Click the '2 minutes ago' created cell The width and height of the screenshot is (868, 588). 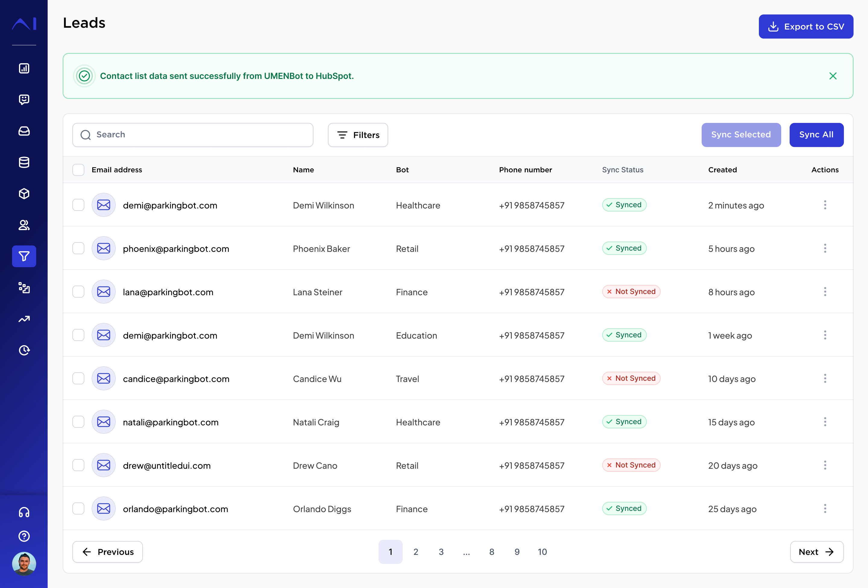click(x=736, y=205)
